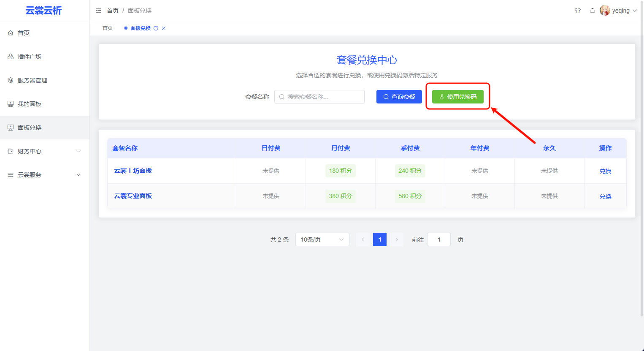644x351 pixels.
Task: Go to 插件广场 in sidebar
Action: 30,57
